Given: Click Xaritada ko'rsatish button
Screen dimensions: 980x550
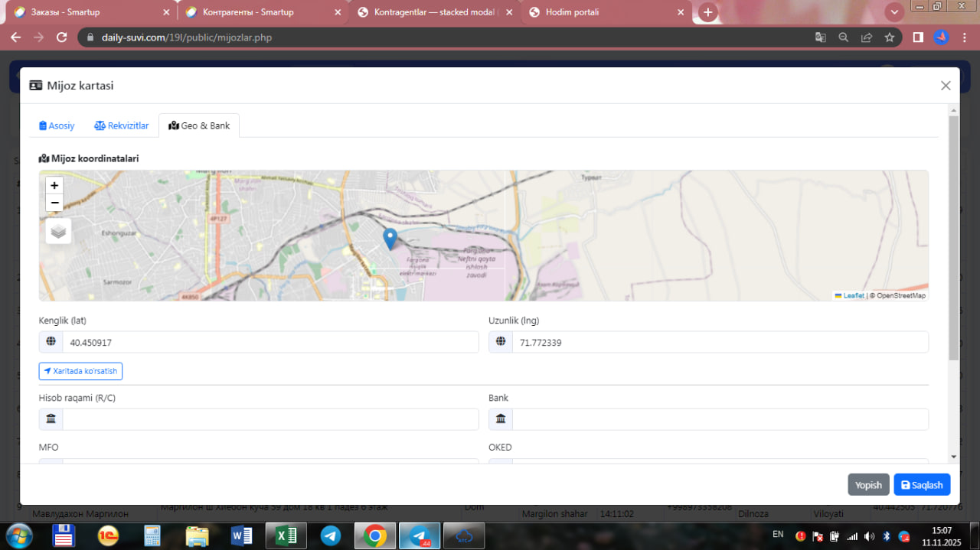Looking at the screenshot, I should click(x=80, y=371).
